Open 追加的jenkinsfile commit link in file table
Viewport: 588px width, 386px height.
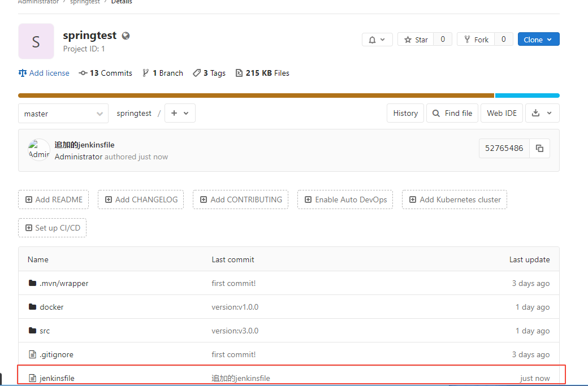[x=241, y=378]
